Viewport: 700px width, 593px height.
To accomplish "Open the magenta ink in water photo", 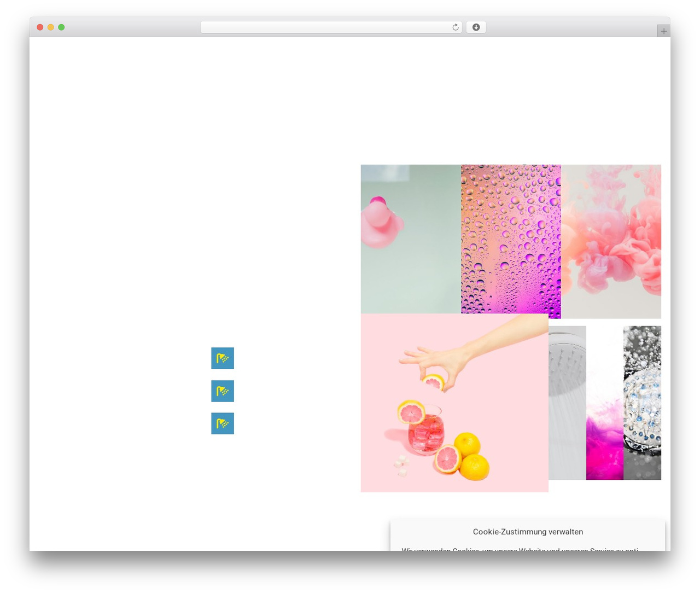I will pyautogui.click(x=605, y=403).
